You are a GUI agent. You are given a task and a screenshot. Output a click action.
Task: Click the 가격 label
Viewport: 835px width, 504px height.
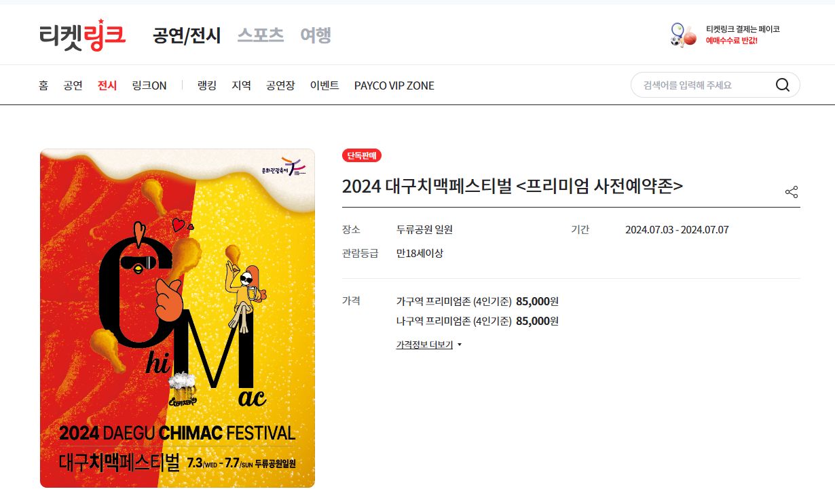click(352, 301)
